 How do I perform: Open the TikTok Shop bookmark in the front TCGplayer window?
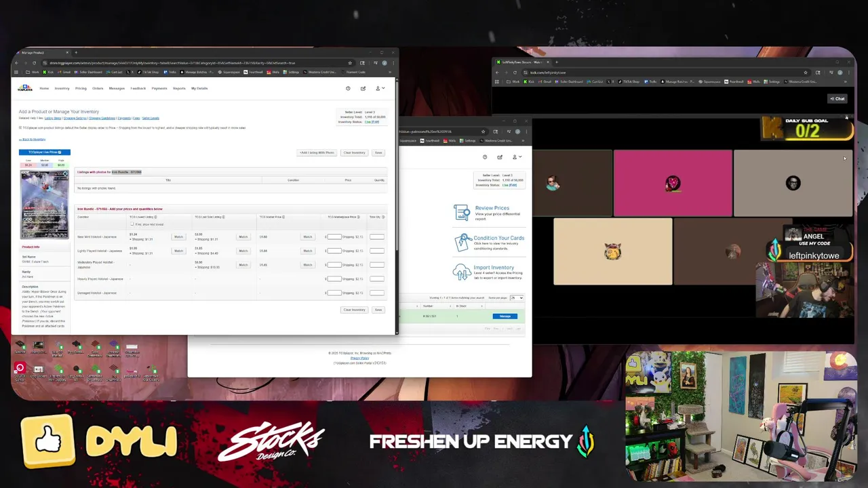[x=148, y=72]
